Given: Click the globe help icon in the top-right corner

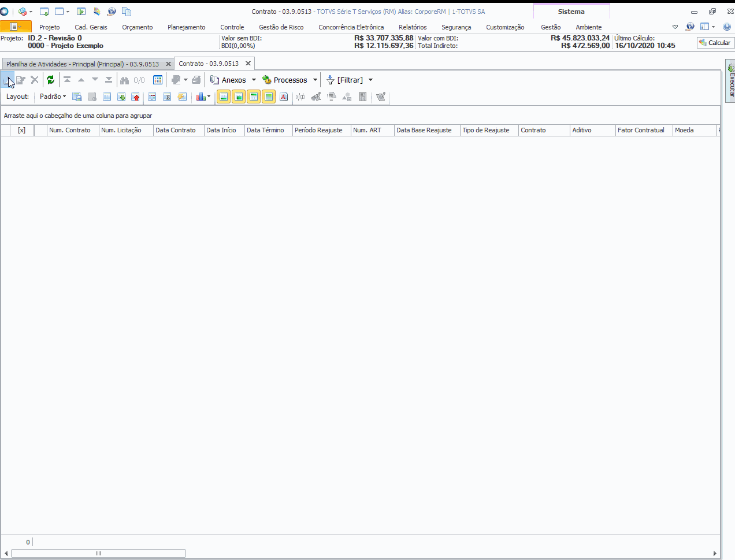Looking at the screenshot, I should point(690,27).
